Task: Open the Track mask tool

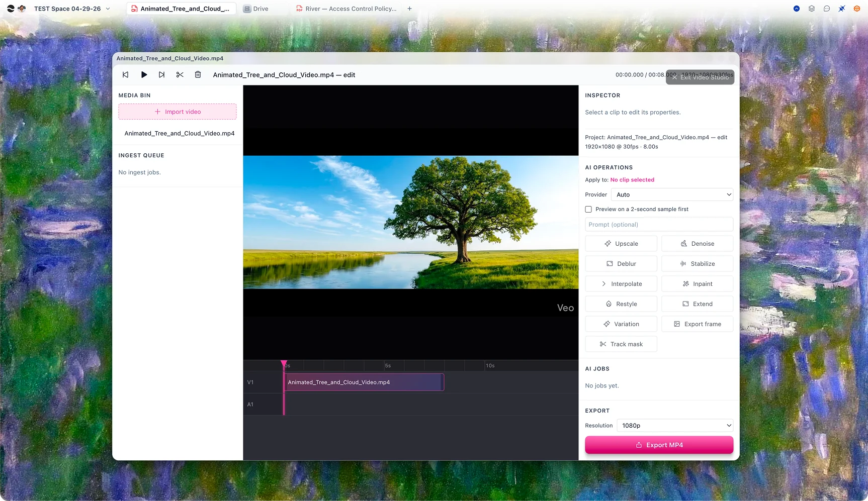Action: point(621,344)
